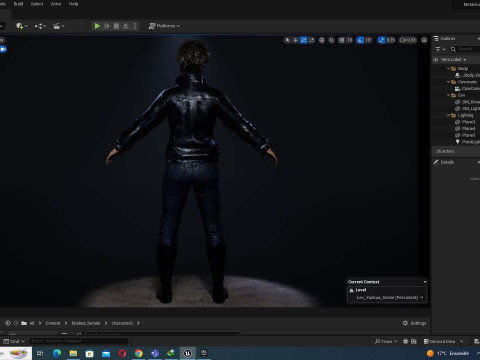
Task: Open the Platforms dropdown
Action: [x=164, y=26]
